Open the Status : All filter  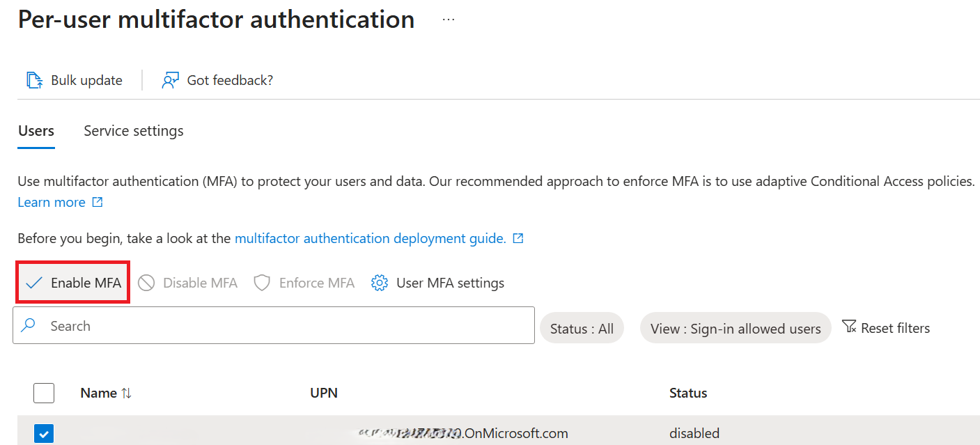582,329
